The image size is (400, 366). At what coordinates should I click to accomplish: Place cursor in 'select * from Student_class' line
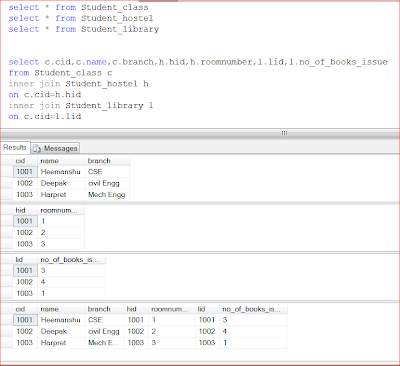click(78, 7)
